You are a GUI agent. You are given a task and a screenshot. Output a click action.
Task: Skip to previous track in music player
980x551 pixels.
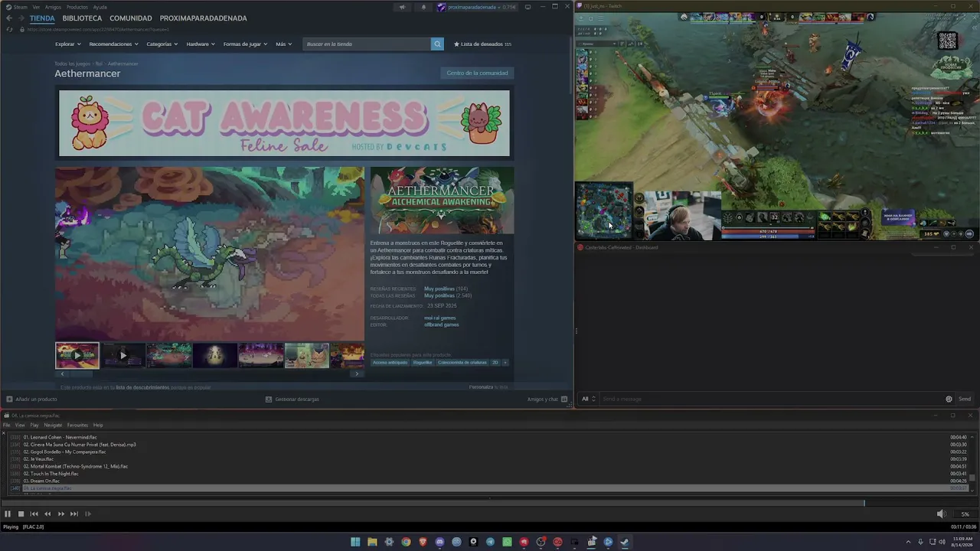coord(34,514)
